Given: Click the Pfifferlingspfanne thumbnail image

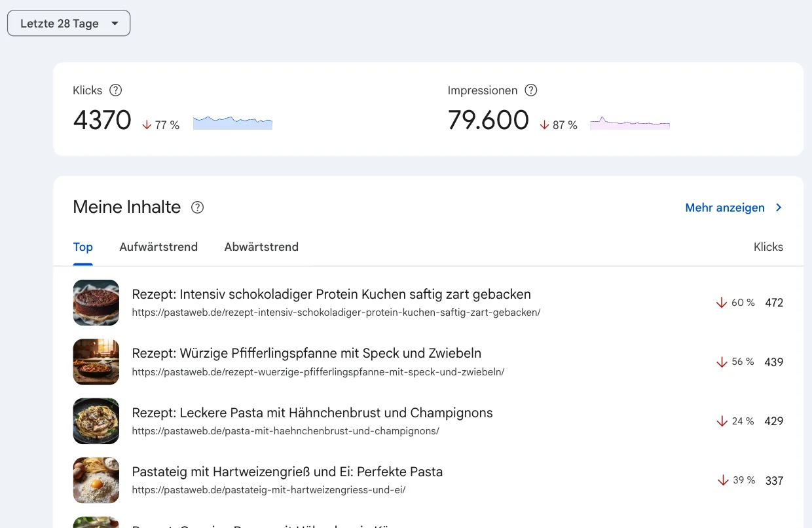Looking at the screenshot, I should pos(96,362).
